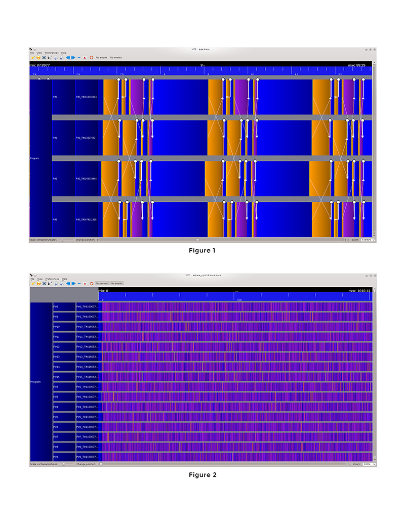The width and height of the screenshot is (405, 532).
Task: Open the Zoom percentage dropdown in Figure 2
Action: [x=369, y=464]
